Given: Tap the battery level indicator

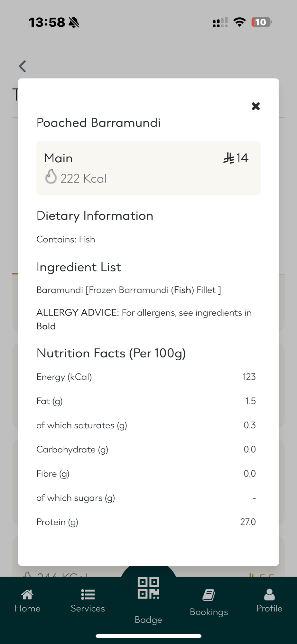Looking at the screenshot, I should (x=261, y=22).
